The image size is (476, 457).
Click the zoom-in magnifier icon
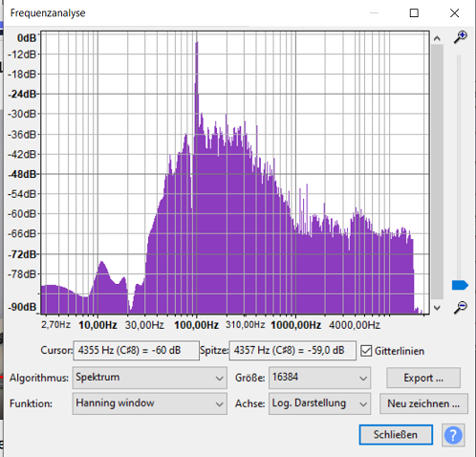[460, 37]
